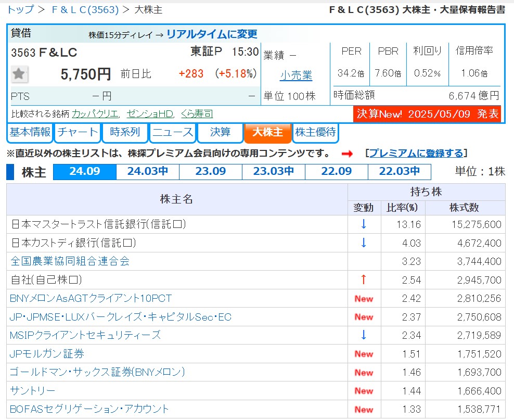Click shareholder name 日本カストディ銀行(信託口)
This screenshot has width=514, height=420.
pos(74,243)
